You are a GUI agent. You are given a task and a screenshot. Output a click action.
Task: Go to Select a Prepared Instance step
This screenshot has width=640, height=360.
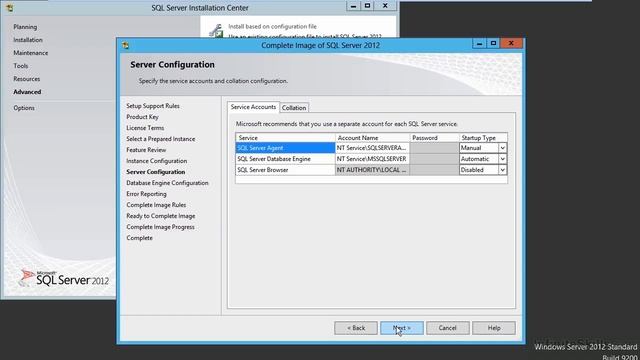[x=160, y=139]
